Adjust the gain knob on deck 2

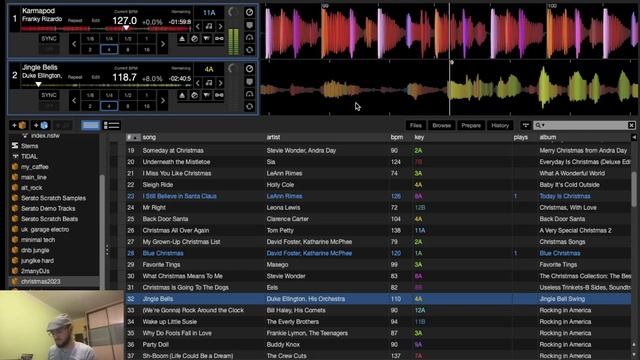pos(233,69)
